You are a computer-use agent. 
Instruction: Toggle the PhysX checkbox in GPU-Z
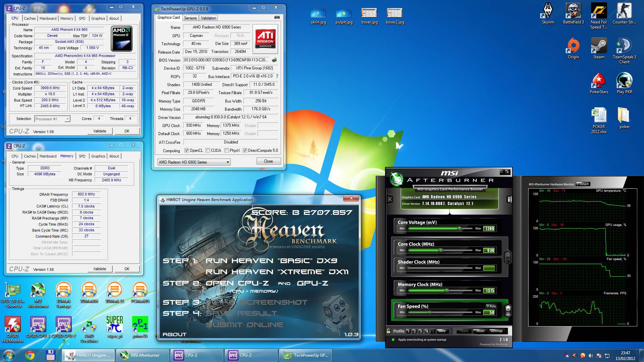tap(226, 150)
